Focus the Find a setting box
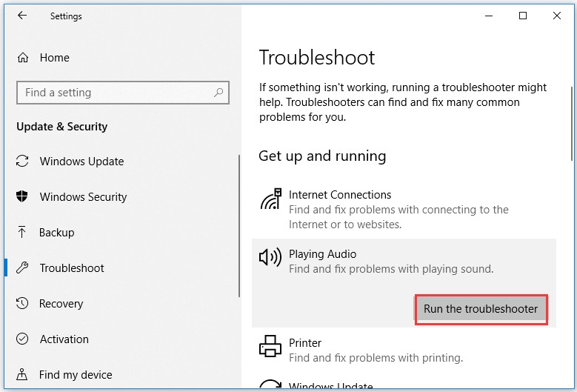This screenshot has height=392, width=577. pos(115,93)
